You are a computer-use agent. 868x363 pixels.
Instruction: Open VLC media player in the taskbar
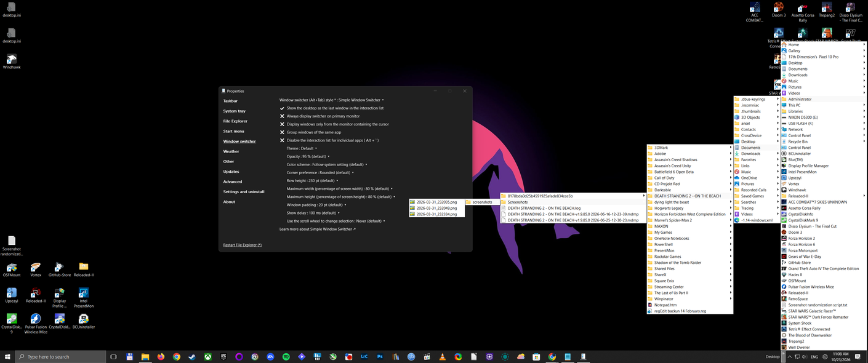pyautogui.click(x=443, y=356)
